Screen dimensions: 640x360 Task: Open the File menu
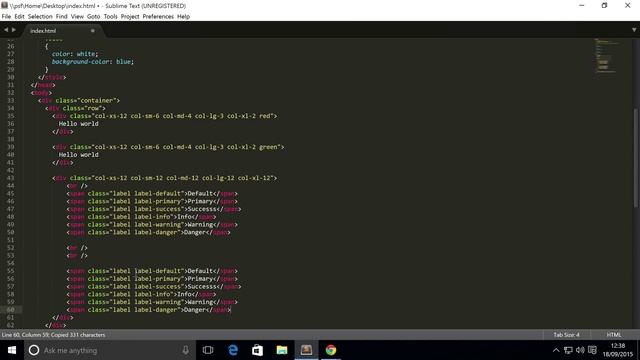coord(6,17)
